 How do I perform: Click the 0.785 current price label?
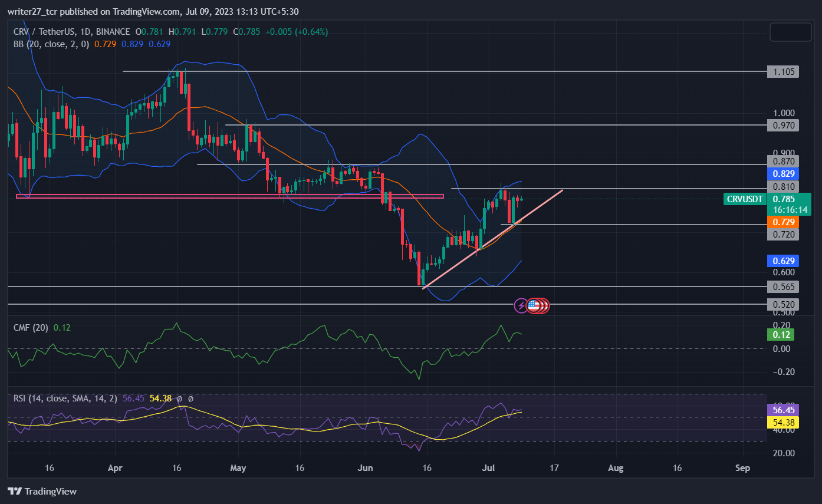(x=783, y=199)
